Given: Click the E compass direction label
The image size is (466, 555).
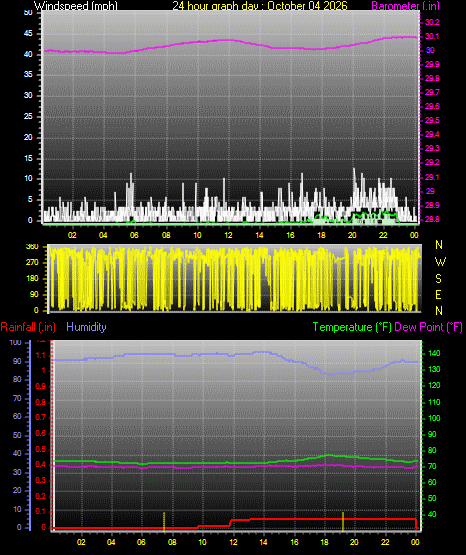Looking at the screenshot, I should [x=438, y=294].
